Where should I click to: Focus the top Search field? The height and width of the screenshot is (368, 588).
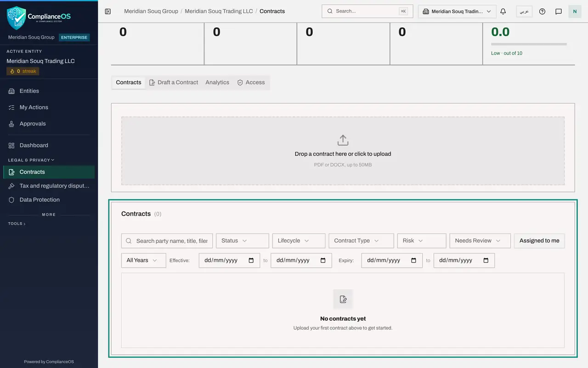click(367, 11)
